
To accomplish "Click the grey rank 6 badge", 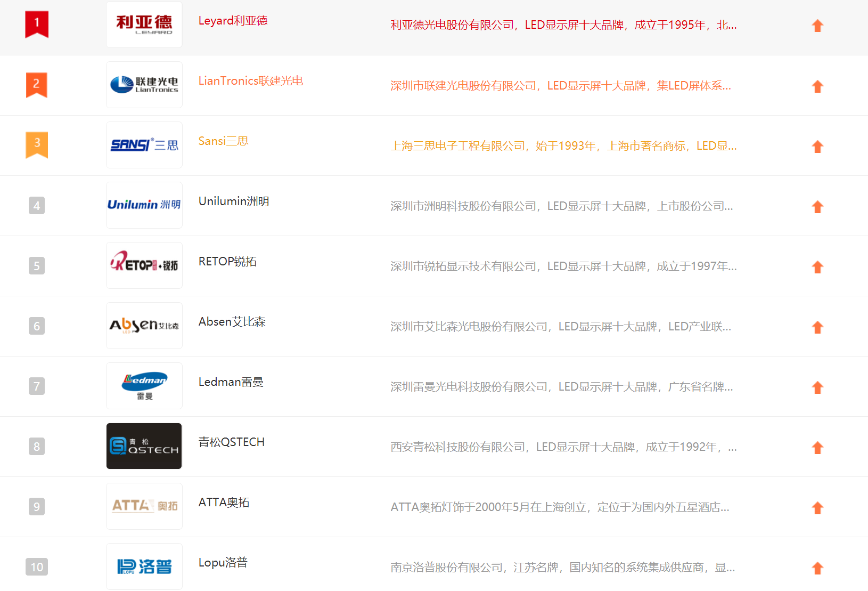I will coord(37,326).
